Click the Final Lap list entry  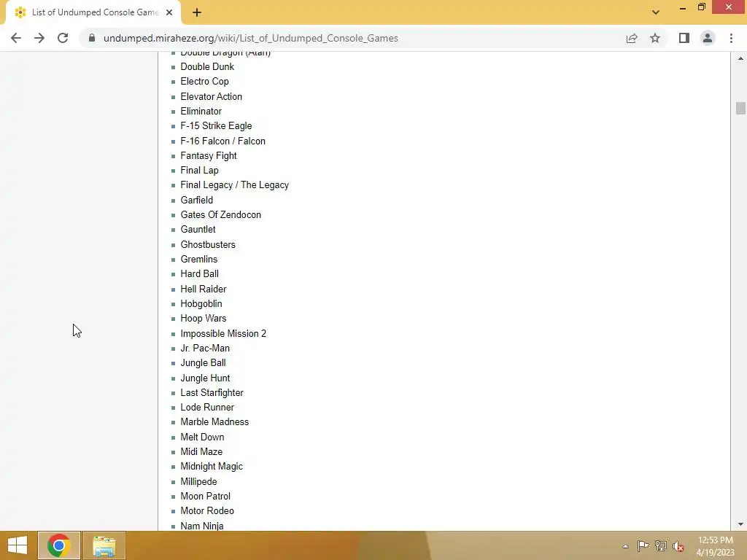pos(200,171)
